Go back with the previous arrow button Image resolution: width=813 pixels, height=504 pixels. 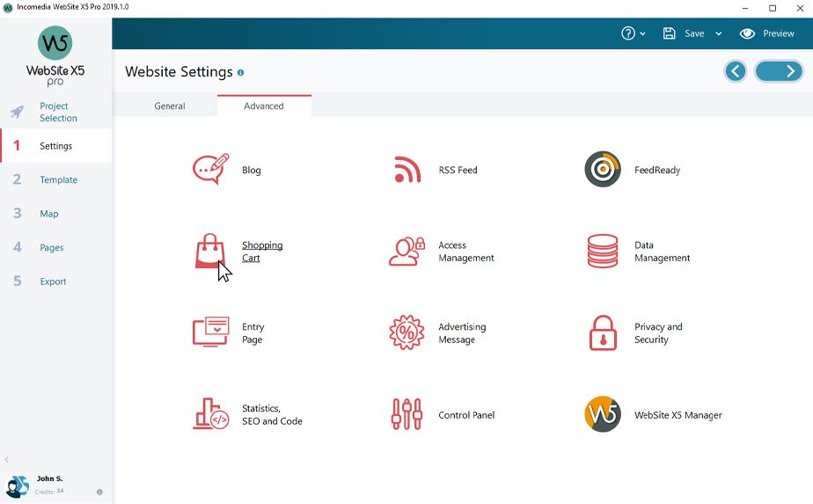point(736,71)
